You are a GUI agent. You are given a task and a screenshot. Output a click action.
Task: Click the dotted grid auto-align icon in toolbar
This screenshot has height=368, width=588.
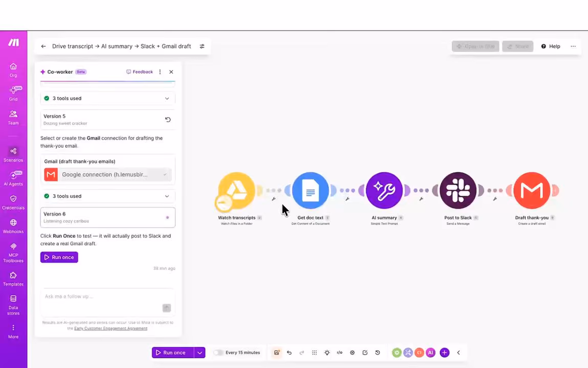314,352
